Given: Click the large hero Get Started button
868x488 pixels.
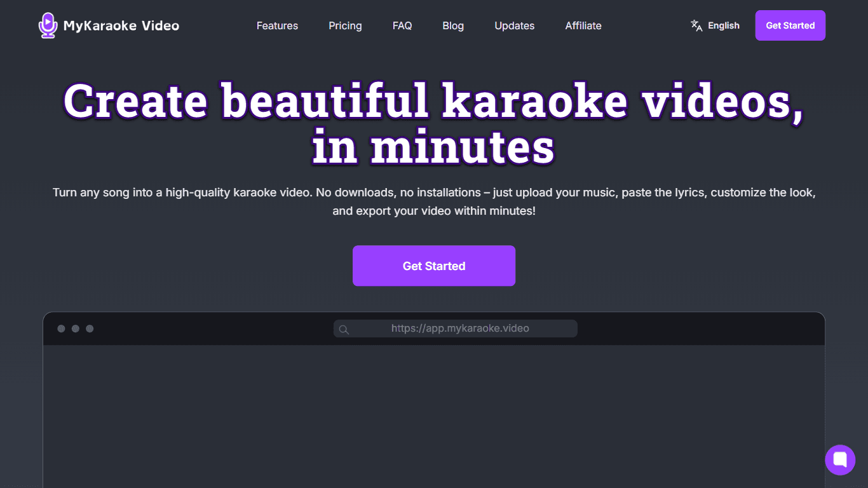Looking at the screenshot, I should point(434,266).
